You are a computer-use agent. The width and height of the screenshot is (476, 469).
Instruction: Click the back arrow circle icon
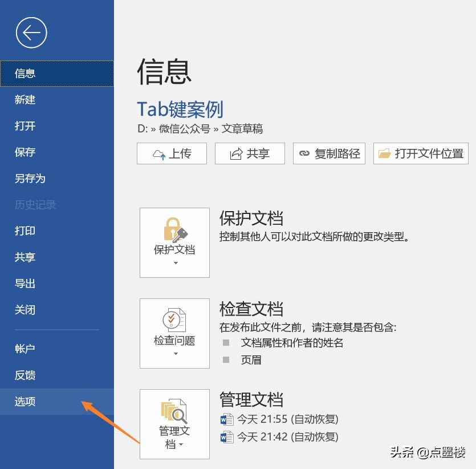click(31, 33)
